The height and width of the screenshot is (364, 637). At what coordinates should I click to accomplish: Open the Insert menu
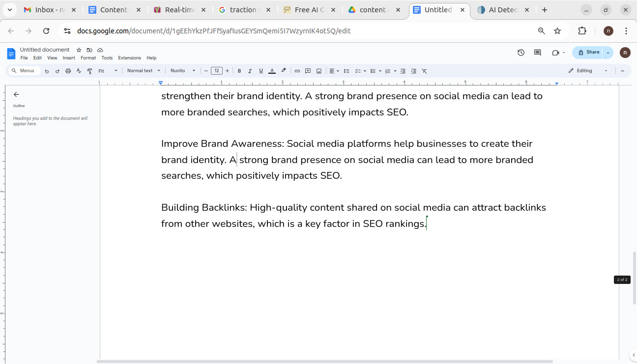(x=69, y=58)
